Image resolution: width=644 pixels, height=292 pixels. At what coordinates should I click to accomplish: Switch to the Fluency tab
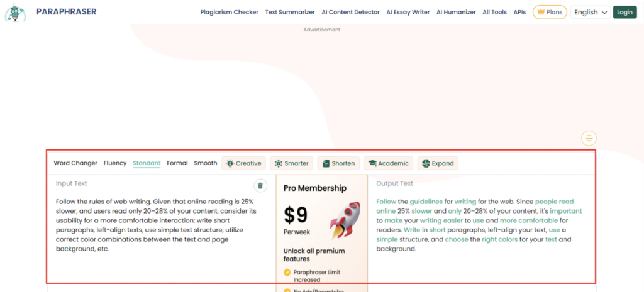point(115,163)
